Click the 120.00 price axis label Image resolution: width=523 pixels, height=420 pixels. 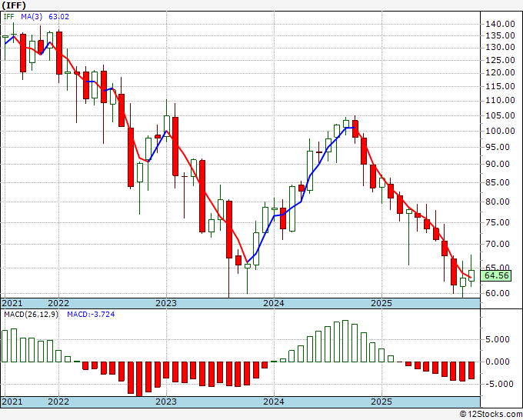click(500, 73)
